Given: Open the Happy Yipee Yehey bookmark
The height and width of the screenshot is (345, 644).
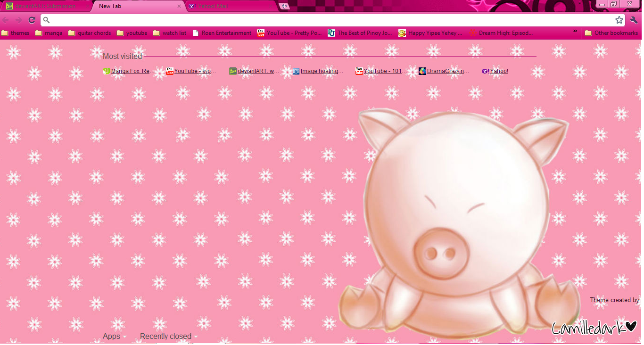Looking at the screenshot, I should point(431,33).
